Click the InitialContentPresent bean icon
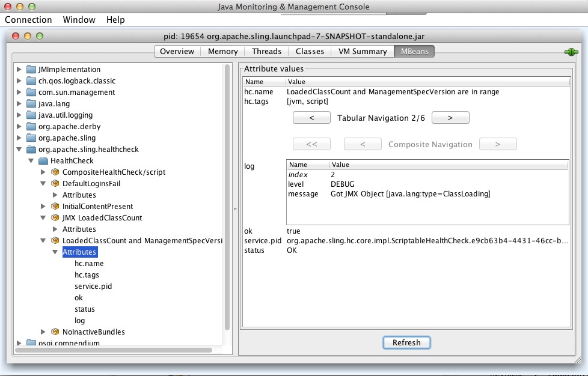588x376 pixels. click(x=55, y=207)
